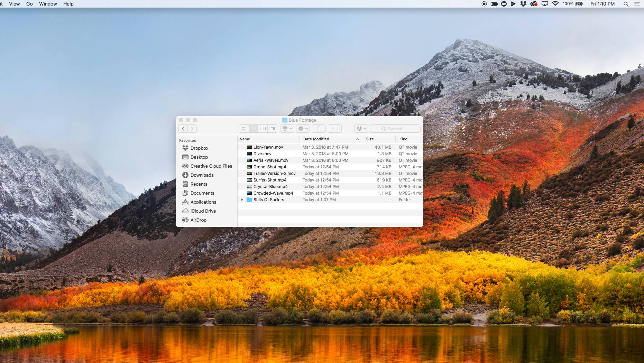
Task: Open the Go menu
Action: pyautogui.click(x=29, y=4)
